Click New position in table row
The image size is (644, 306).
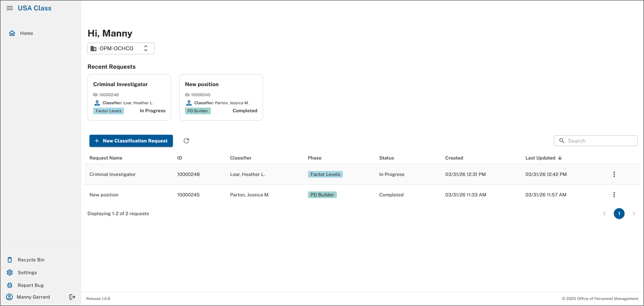click(x=104, y=195)
